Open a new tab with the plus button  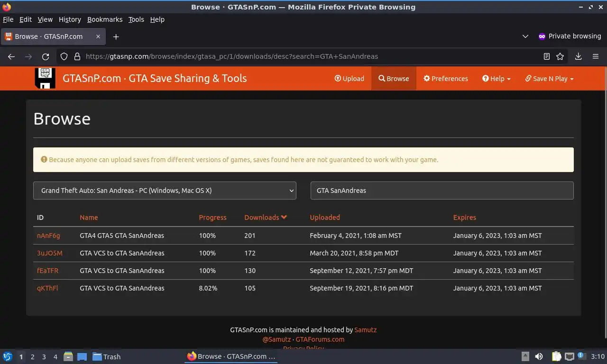pyautogui.click(x=116, y=36)
